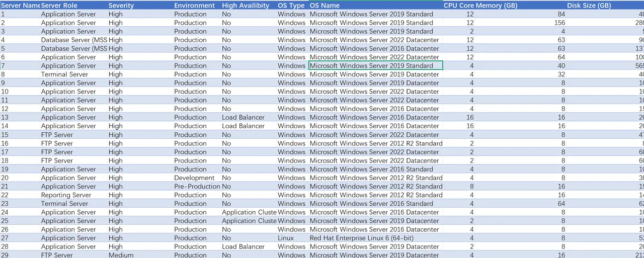Click Severity High cell for server 12
The width and height of the screenshot is (644, 258).
140,109
